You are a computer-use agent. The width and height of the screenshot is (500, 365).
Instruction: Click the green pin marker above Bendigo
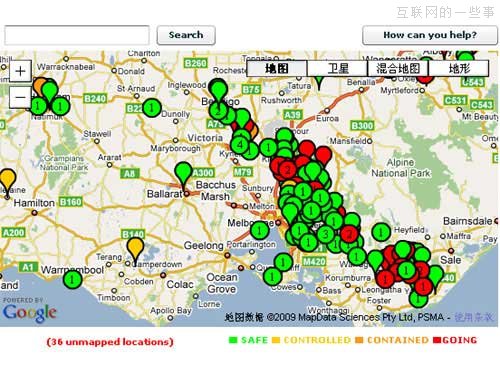[218, 90]
